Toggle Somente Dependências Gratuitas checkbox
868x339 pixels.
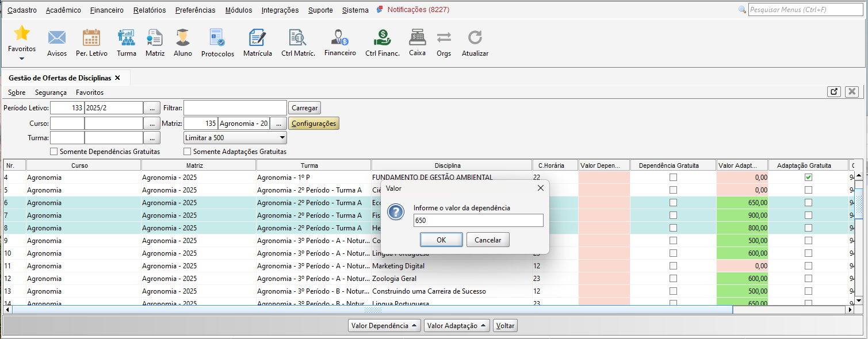[54, 152]
